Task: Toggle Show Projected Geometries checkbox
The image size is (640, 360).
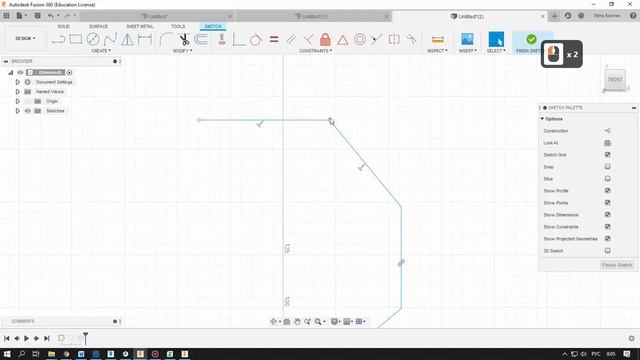Action: pyautogui.click(x=607, y=238)
